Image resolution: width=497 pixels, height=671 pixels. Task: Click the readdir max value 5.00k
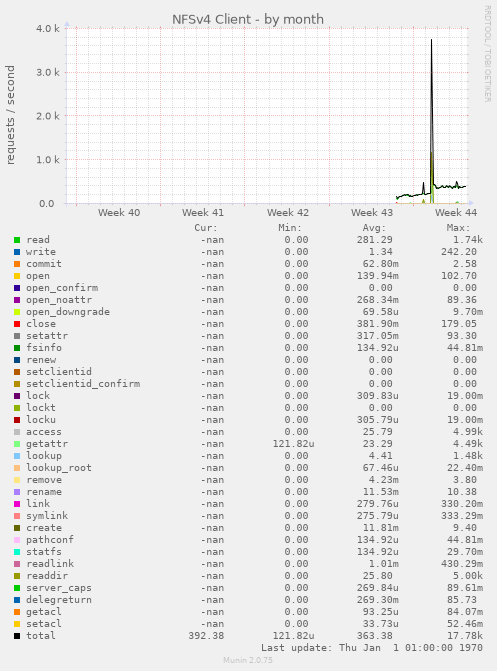(x=468, y=576)
